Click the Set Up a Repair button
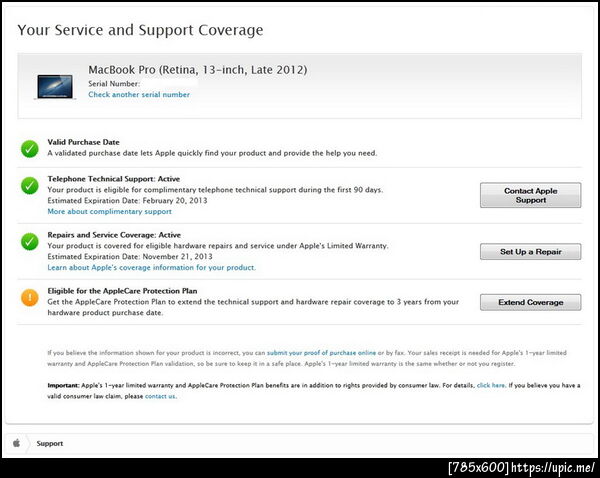Viewport: 600px width, 478px height. click(x=530, y=251)
